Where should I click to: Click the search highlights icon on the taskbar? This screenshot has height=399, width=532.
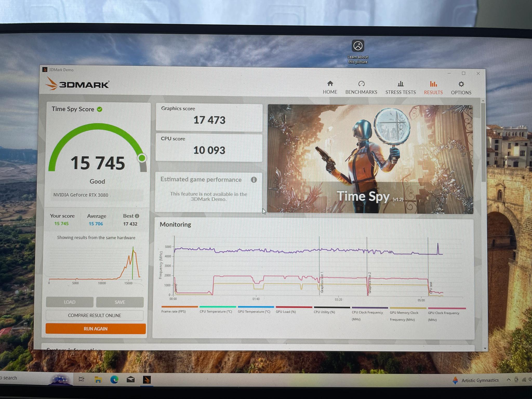[60, 380]
